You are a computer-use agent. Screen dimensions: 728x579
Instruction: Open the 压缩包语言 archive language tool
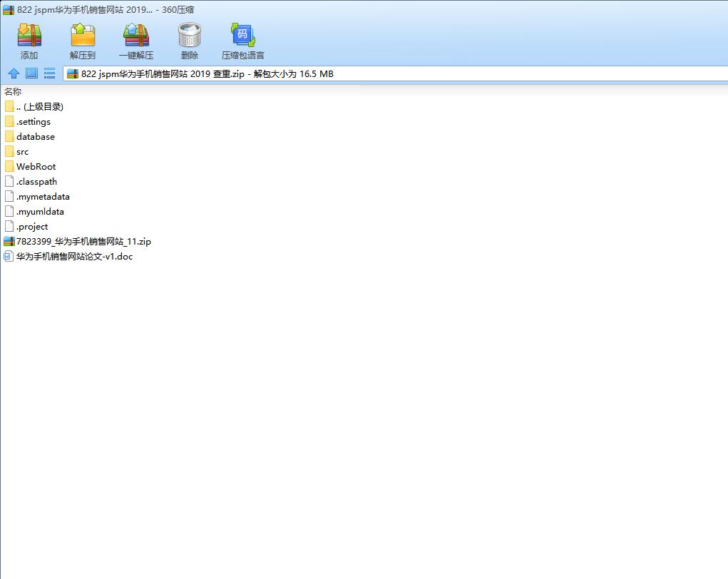pyautogui.click(x=243, y=35)
